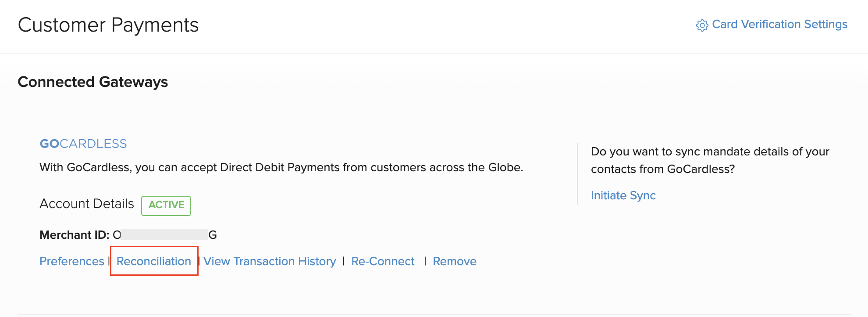Click the separator between Re-Connect and Remove
868x317 pixels.
pyautogui.click(x=425, y=261)
